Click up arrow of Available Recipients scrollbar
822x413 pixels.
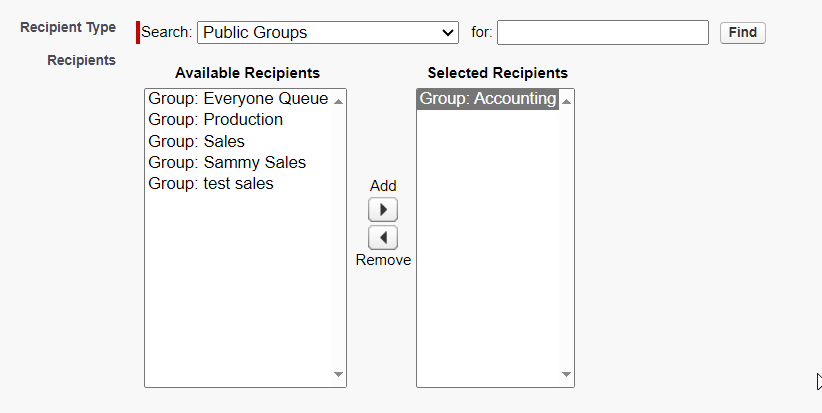[338, 101]
